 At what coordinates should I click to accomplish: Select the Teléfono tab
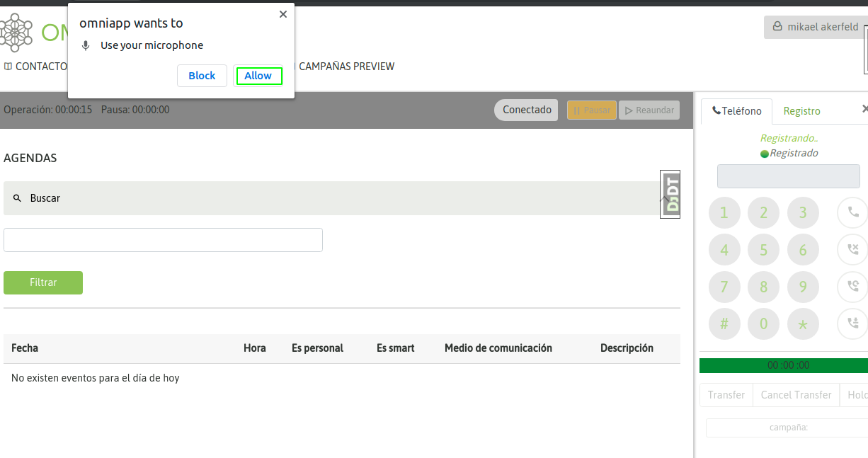(737, 111)
